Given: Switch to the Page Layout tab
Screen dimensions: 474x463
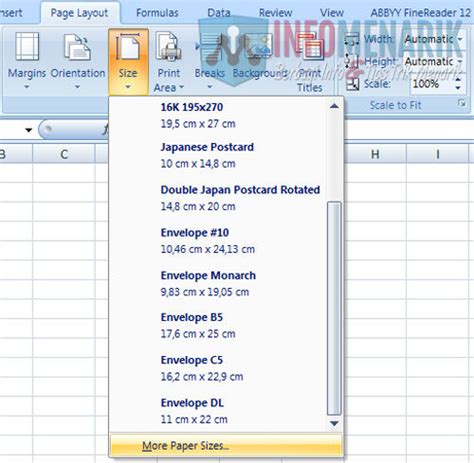Looking at the screenshot, I should [x=79, y=13].
